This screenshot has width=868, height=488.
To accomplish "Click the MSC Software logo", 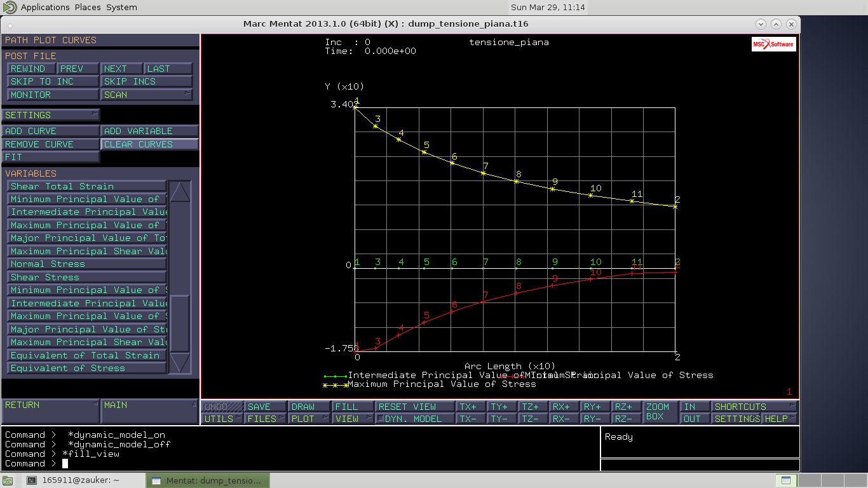I will (x=773, y=44).
